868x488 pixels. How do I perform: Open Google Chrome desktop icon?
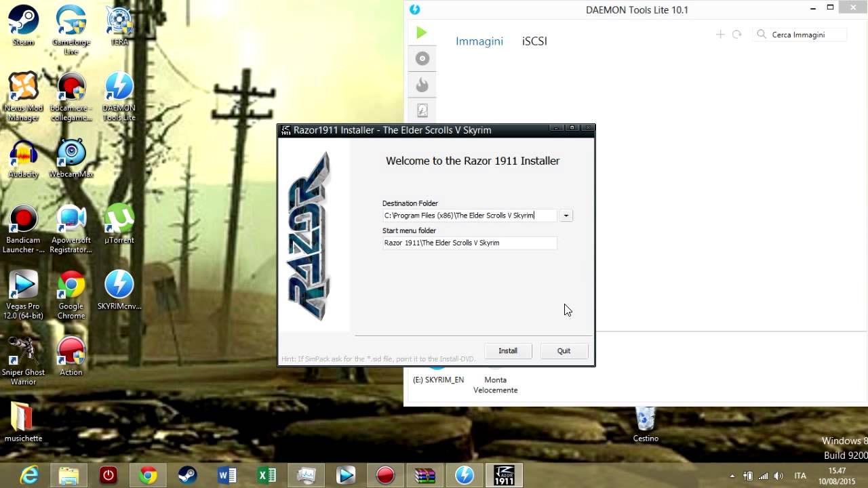coord(71,296)
